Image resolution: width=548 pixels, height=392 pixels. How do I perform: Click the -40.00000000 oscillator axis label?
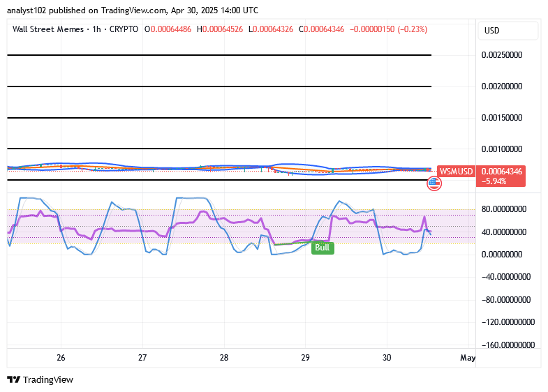[x=505, y=277]
